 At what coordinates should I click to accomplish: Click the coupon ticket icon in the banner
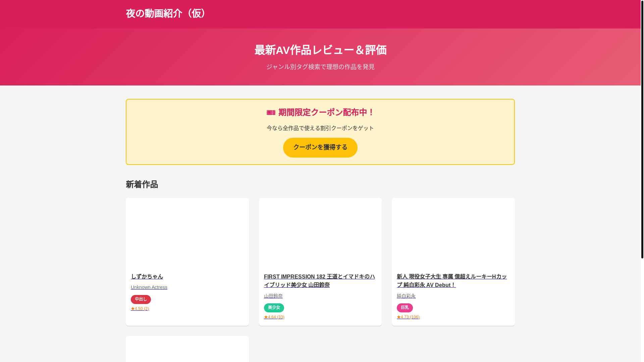click(271, 113)
